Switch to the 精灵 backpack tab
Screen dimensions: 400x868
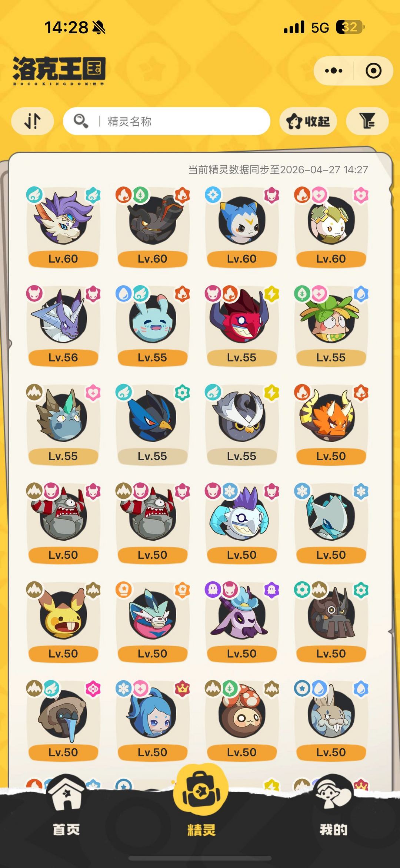click(200, 801)
